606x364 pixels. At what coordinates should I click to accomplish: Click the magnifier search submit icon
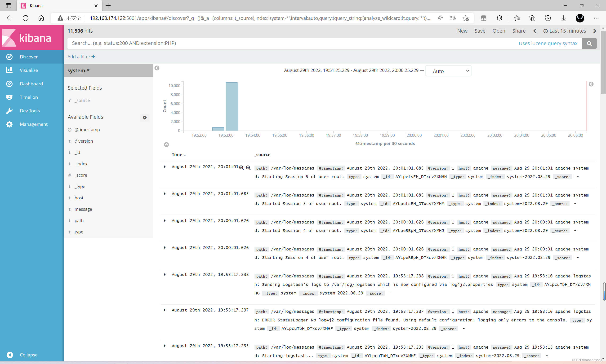(x=589, y=44)
